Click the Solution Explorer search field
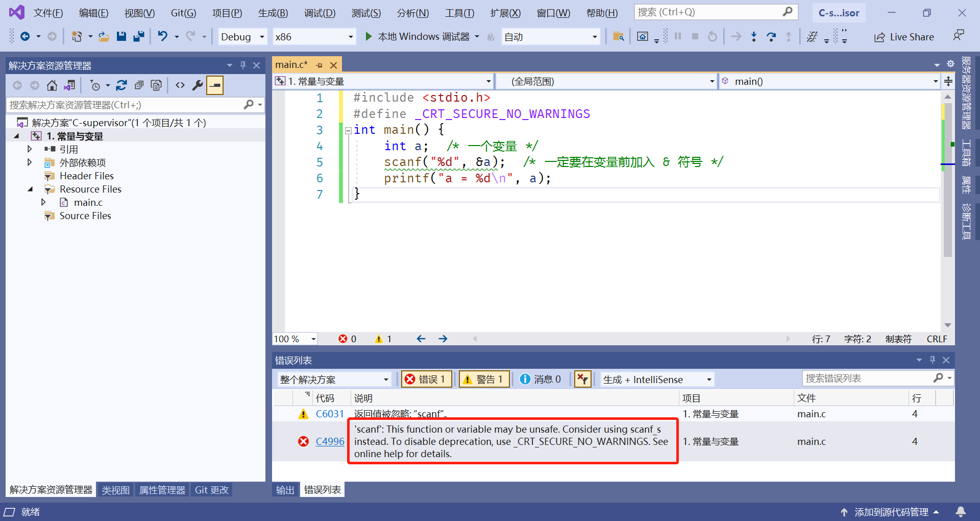The height and width of the screenshot is (521, 980). [x=135, y=105]
